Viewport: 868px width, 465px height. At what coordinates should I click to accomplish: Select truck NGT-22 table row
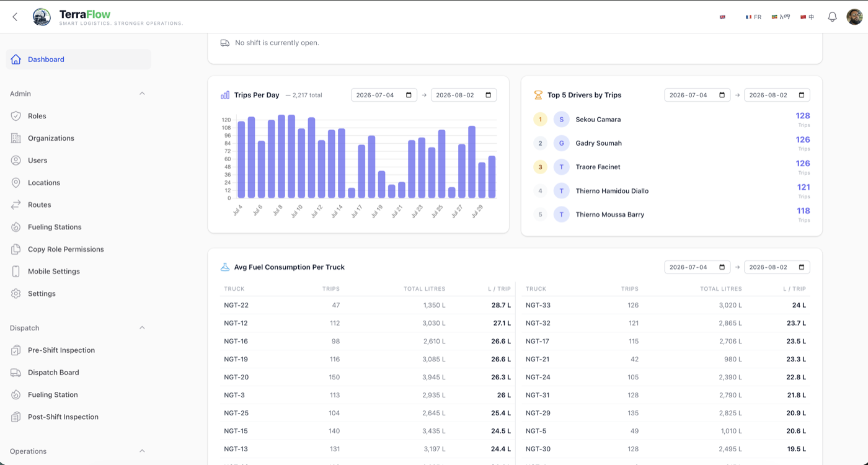click(368, 305)
